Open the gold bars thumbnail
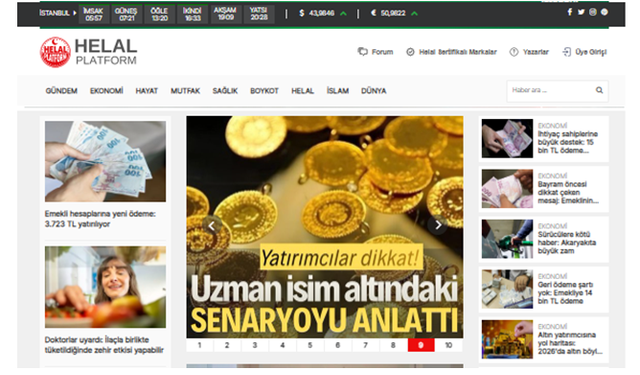Image resolution: width=640 pixels, height=375 pixels. coord(507,339)
